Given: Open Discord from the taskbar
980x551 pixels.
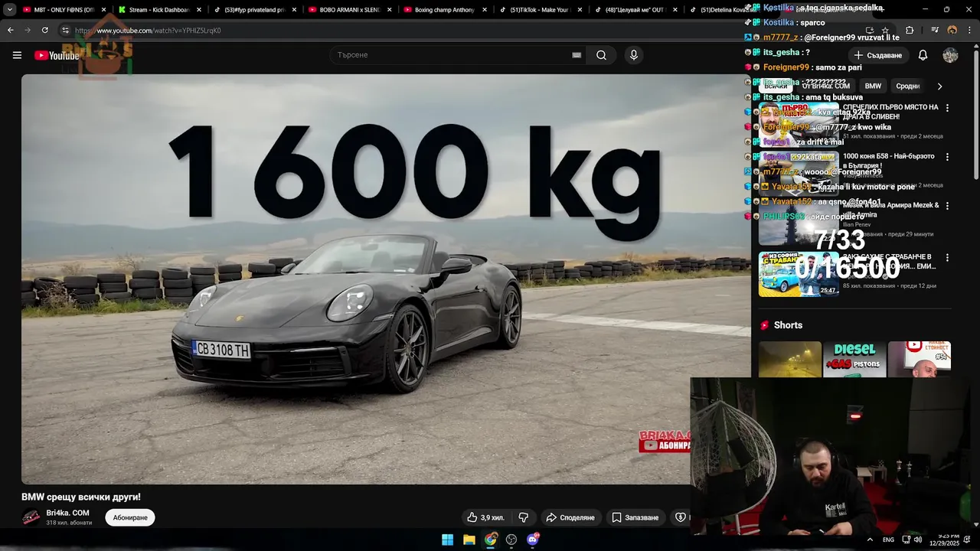Looking at the screenshot, I should coord(533,540).
